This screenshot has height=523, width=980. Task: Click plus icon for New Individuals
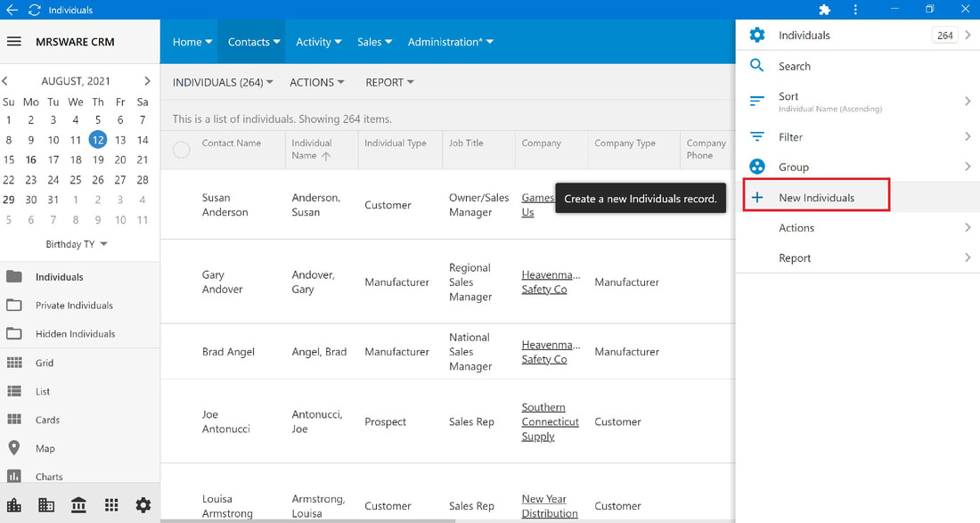757,198
